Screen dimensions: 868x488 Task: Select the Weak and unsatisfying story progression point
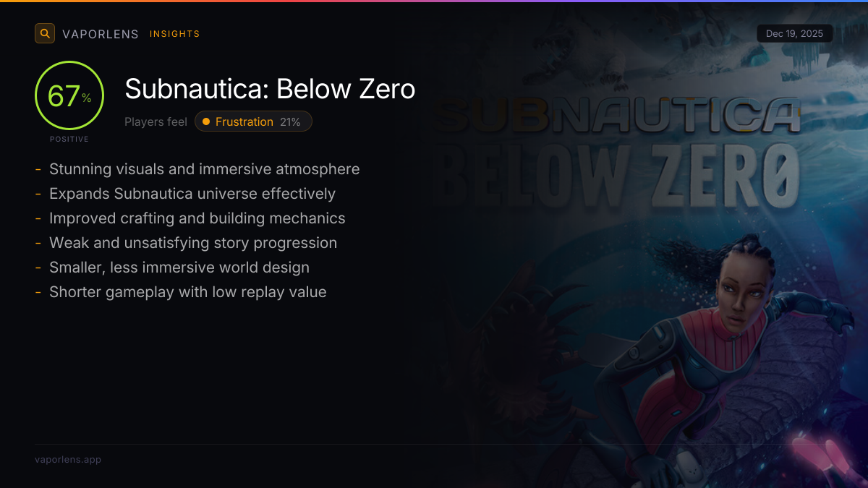tap(193, 242)
